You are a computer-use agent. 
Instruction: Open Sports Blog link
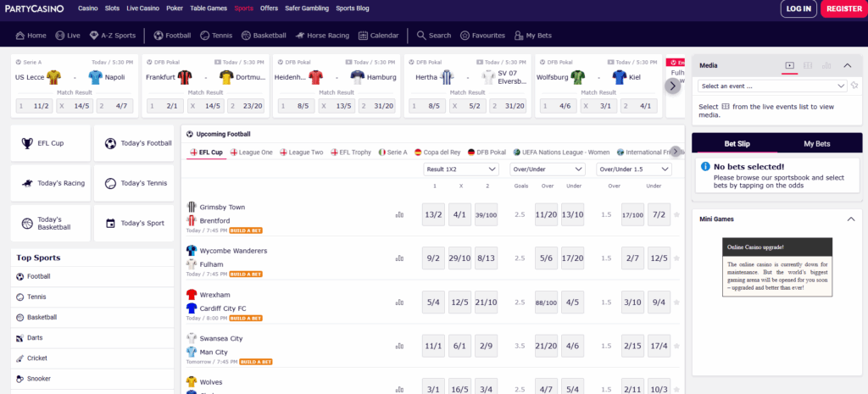tap(353, 8)
